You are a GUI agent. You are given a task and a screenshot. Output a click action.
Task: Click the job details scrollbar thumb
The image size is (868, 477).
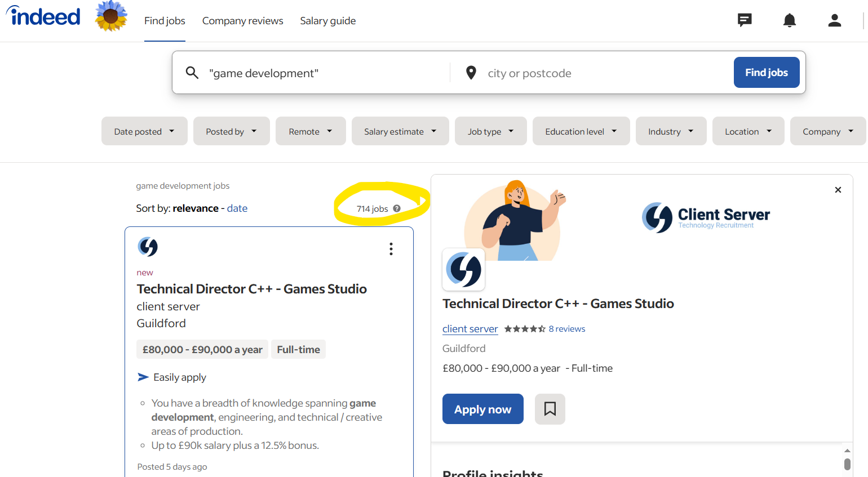tap(847, 465)
